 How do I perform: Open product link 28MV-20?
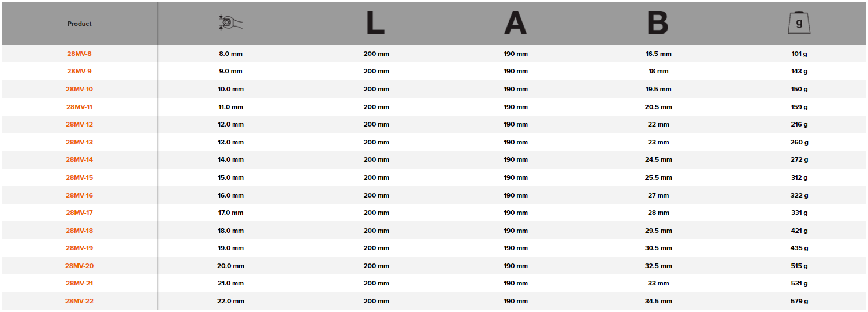point(80,266)
